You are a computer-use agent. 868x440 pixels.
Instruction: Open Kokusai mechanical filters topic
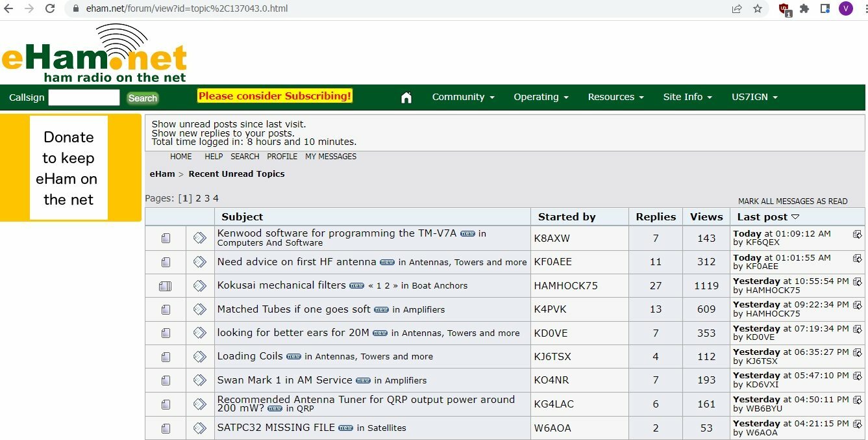(x=281, y=285)
